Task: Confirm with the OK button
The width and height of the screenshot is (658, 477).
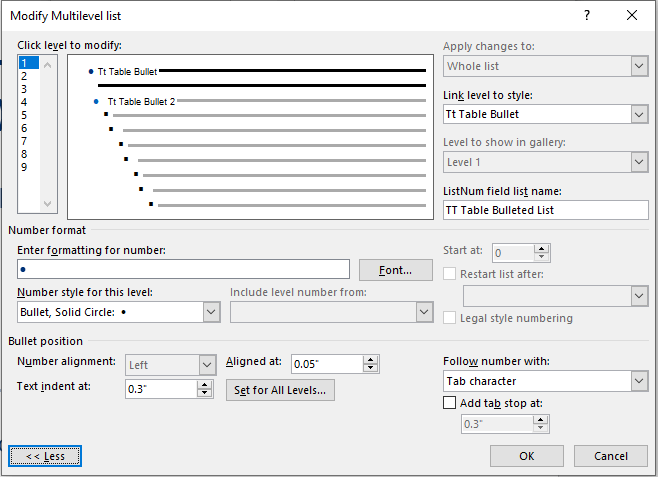Action: click(526, 456)
